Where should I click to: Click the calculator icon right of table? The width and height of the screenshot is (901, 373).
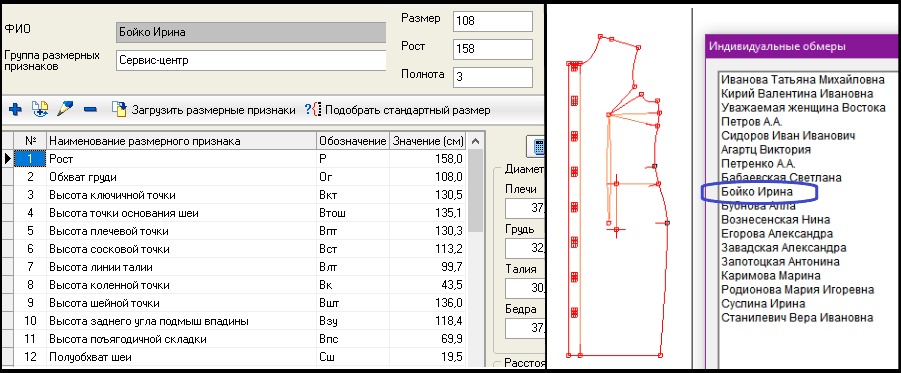538,146
